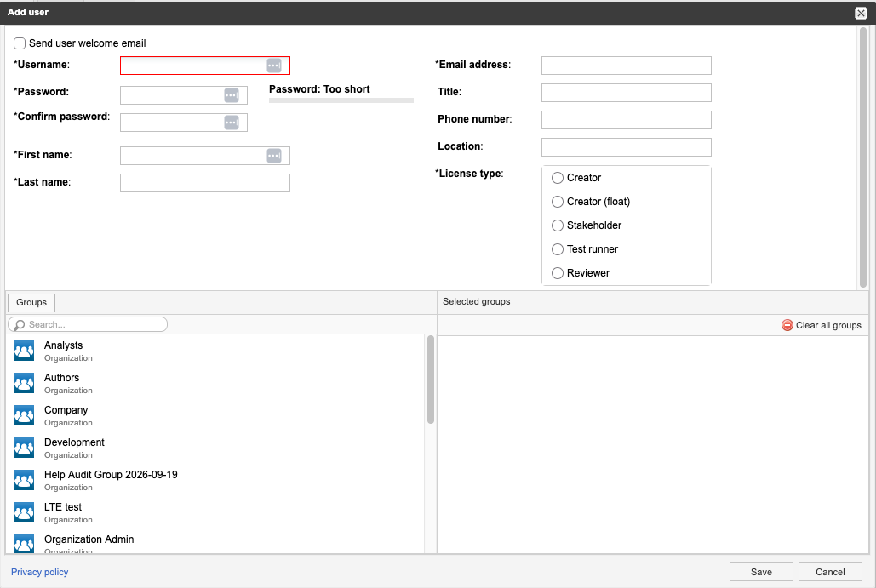Select the LTE test group name
The height and width of the screenshot is (588, 876).
click(x=63, y=507)
